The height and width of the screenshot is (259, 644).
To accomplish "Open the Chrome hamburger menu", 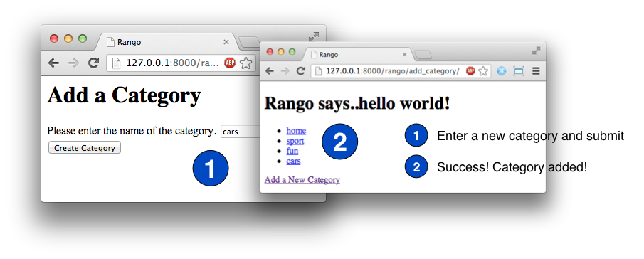I will [536, 71].
